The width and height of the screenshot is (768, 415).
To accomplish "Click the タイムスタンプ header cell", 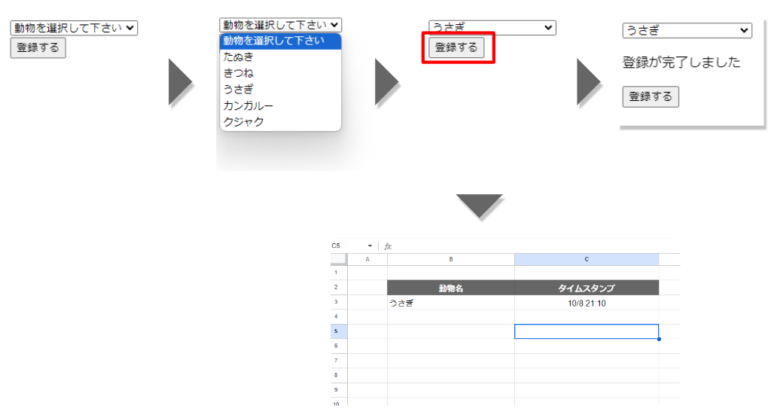I will pyautogui.click(x=586, y=288).
